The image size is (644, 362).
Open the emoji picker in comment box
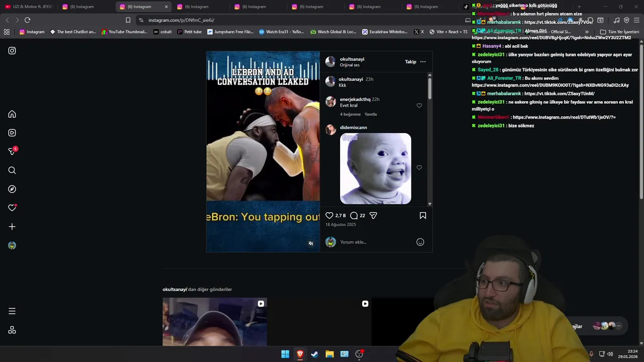[420, 242]
